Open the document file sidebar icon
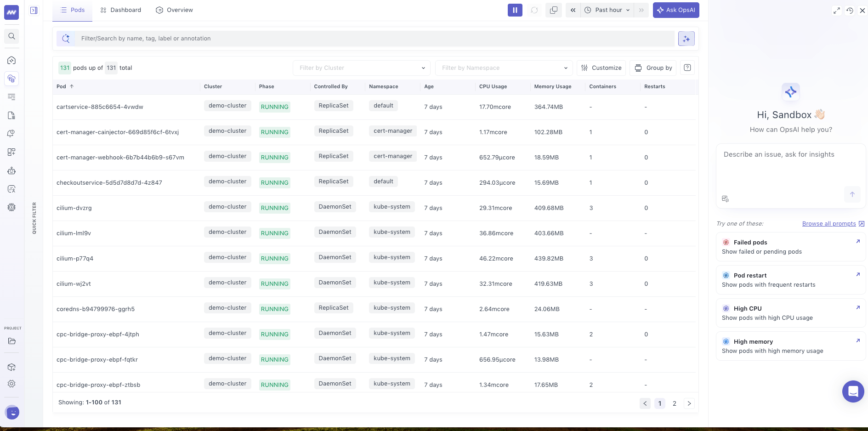This screenshot has width=868, height=431. (11, 115)
